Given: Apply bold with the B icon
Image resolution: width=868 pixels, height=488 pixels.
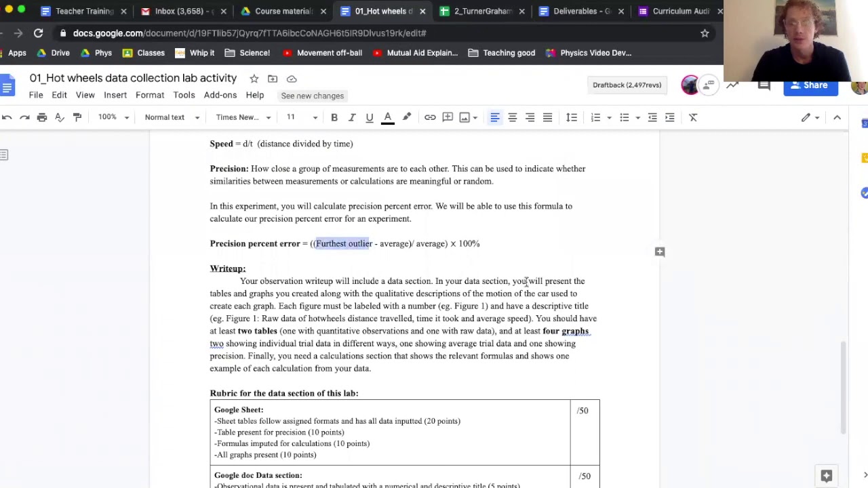Looking at the screenshot, I should click(334, 117).
